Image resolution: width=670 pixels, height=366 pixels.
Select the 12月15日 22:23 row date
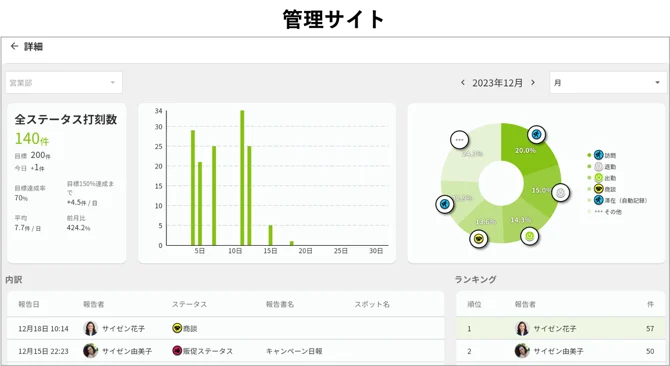click(43, 351)
